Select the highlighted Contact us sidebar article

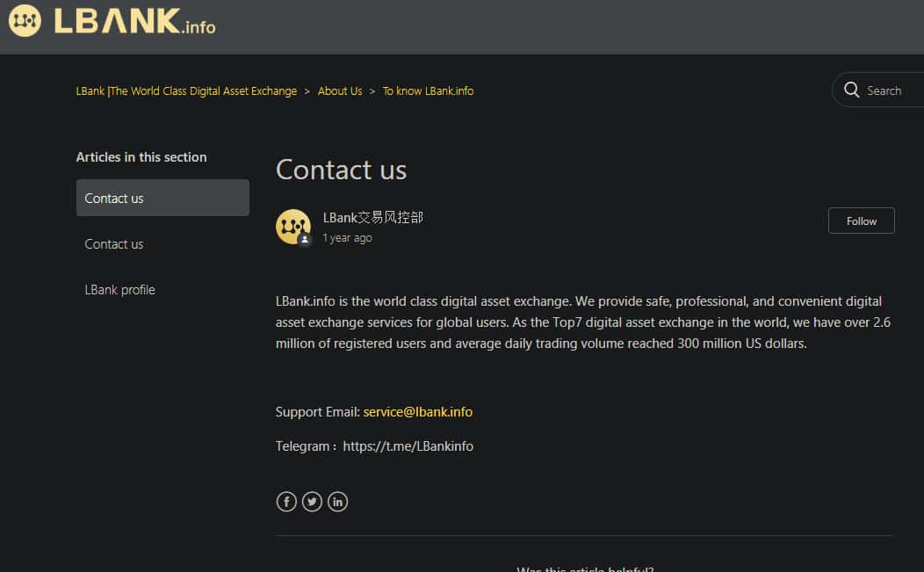click(162, 198)
